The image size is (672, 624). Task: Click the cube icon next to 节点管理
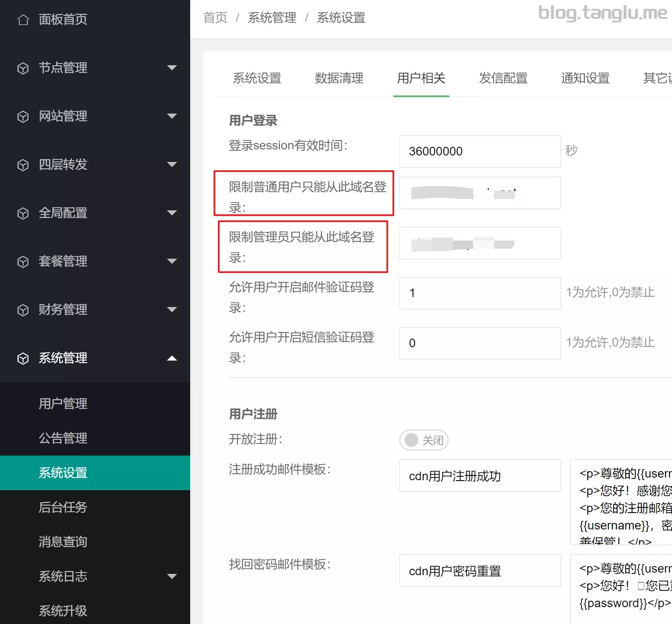coord(23,68)
